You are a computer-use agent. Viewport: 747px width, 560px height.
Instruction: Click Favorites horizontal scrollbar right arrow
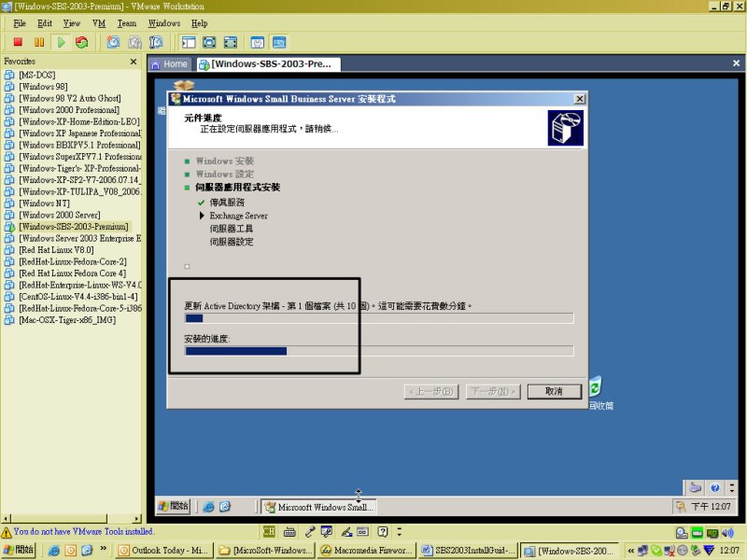[x=137, y=519]
